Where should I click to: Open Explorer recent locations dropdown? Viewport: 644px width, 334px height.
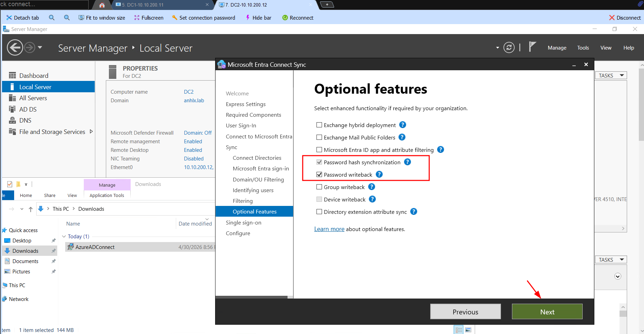tap(22, 209)
